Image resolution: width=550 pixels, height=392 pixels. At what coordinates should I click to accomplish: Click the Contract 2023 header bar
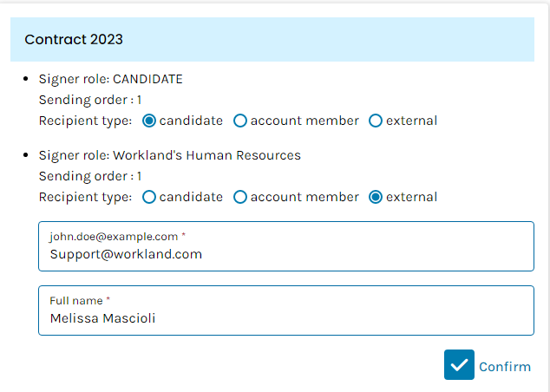click(272, 39)
